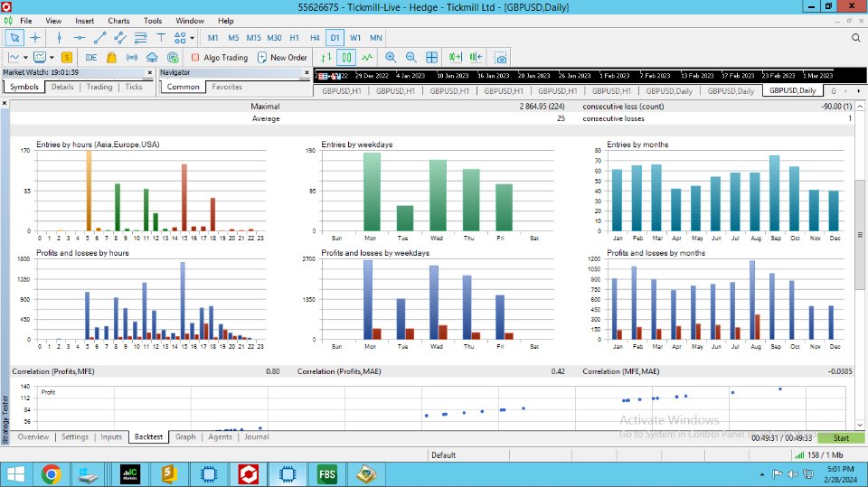Switch chart to candlesticks
The height and width of the screenshot is (487, 868).
click(x=346, y=58)
